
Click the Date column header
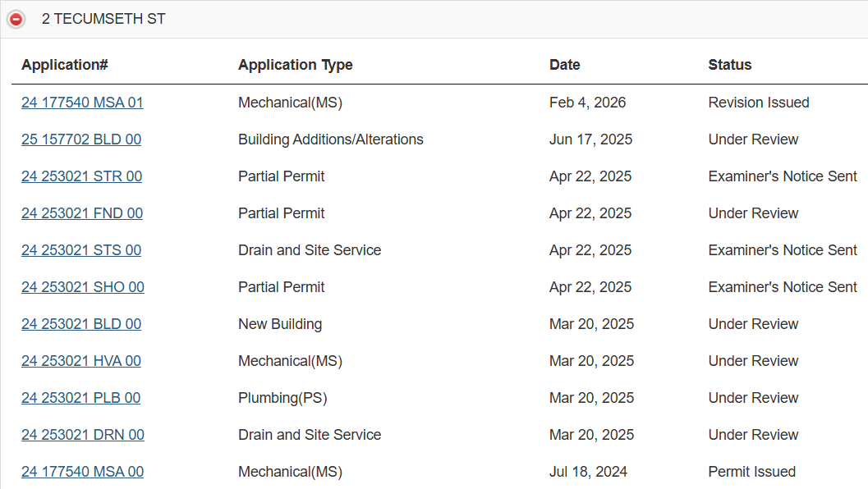565,65
